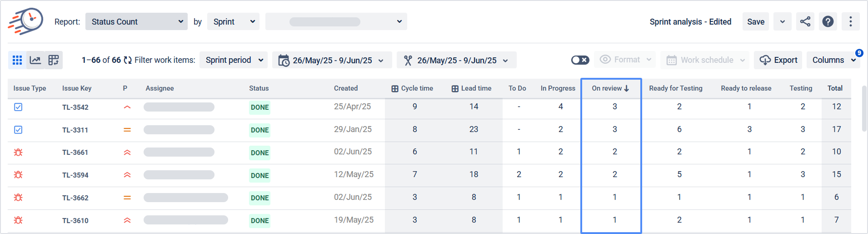This screenshot has height=234, width=868.
Task: Sort by Created column header
Action: click(346, 88)
